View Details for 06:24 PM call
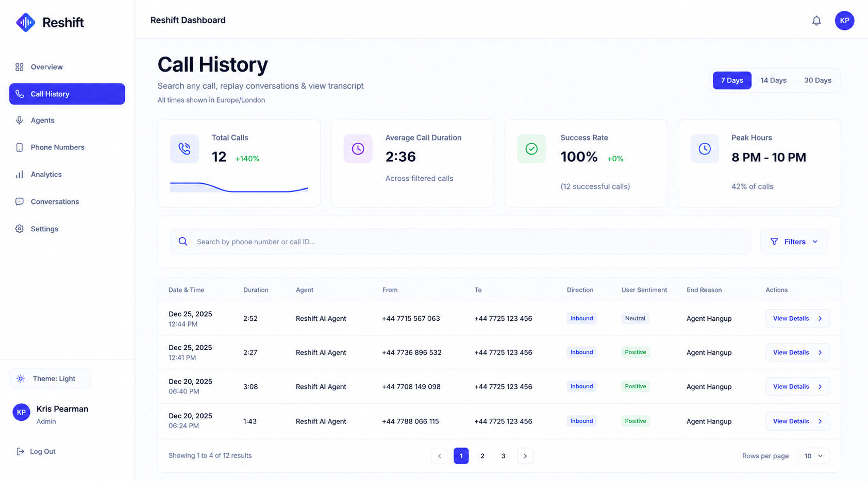Screen dimensions: 868x481 [x=797, y=421]
